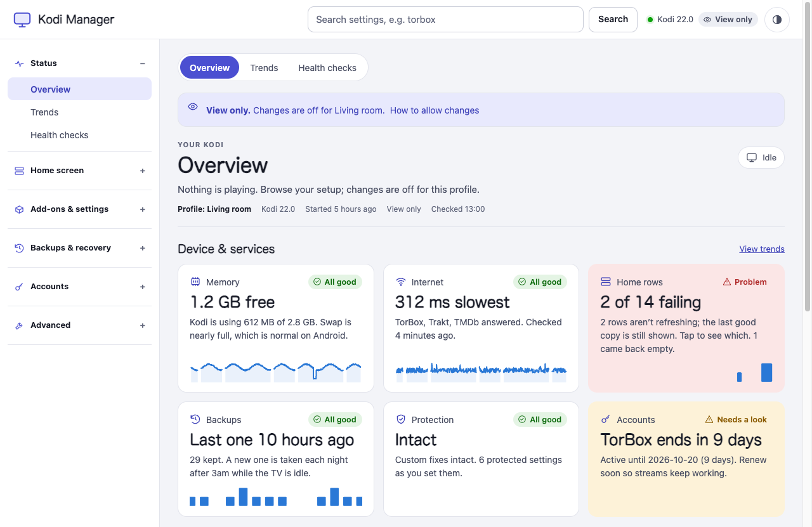Expand the Home screen sidebar section
Image resolution: width=812 pixels, height=527 pixels.
pyautogui.click(x=143, y=171)
